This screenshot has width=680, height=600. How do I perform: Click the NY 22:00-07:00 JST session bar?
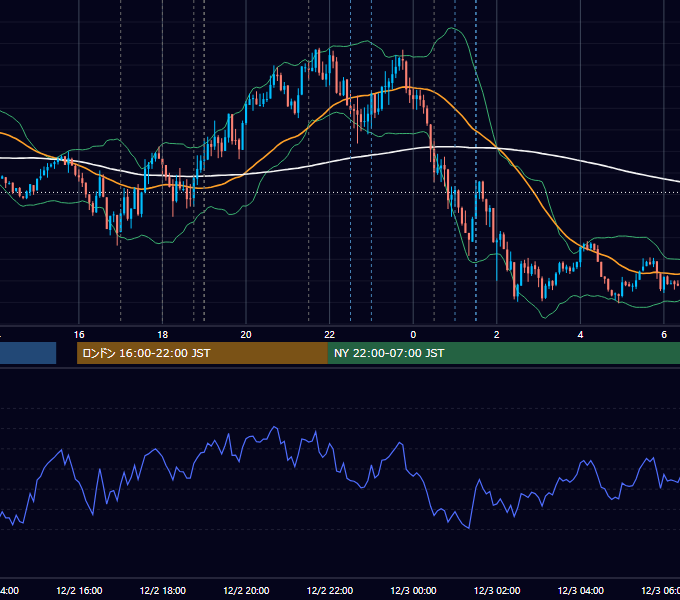[x=503, y=353]
